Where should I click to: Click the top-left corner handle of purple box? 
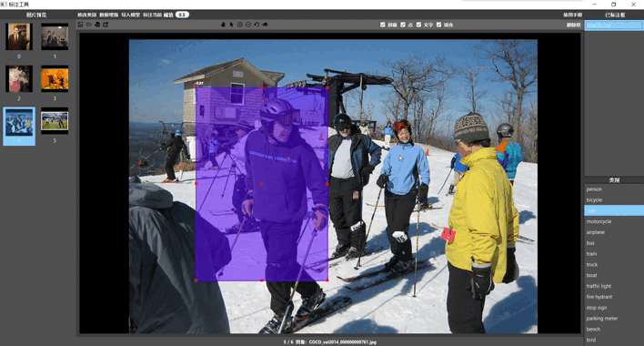click(196, 87)
